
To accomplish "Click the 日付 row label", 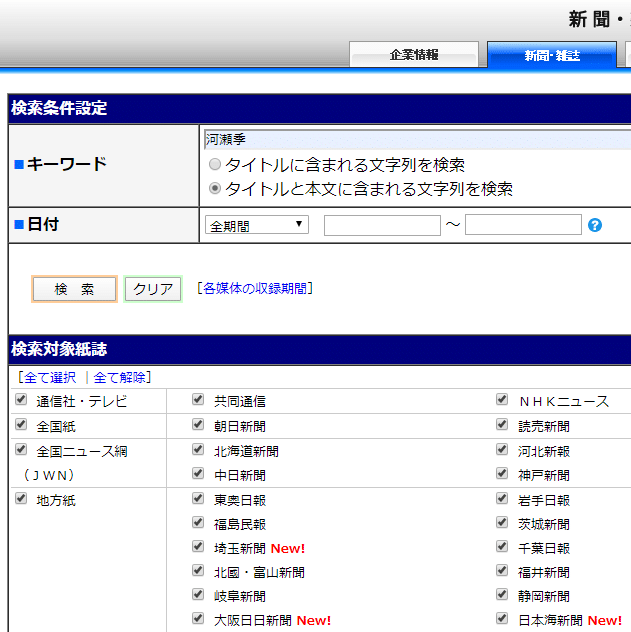I will [x=43, y=224].
